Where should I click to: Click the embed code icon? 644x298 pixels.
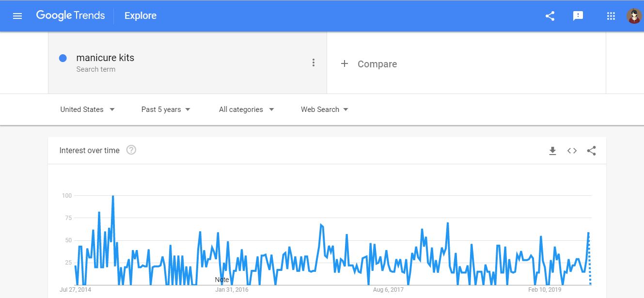[x=572, y=151]
